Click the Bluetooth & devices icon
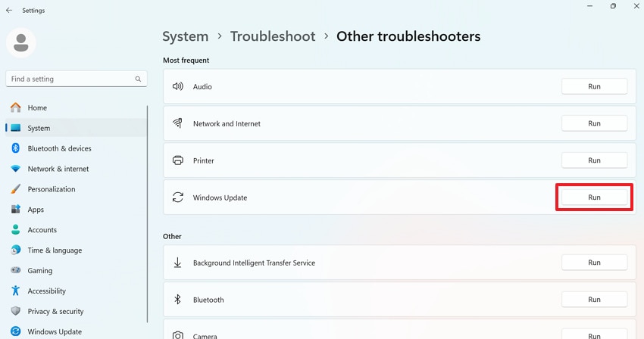 pyautogui.click(x=16, y=148)
